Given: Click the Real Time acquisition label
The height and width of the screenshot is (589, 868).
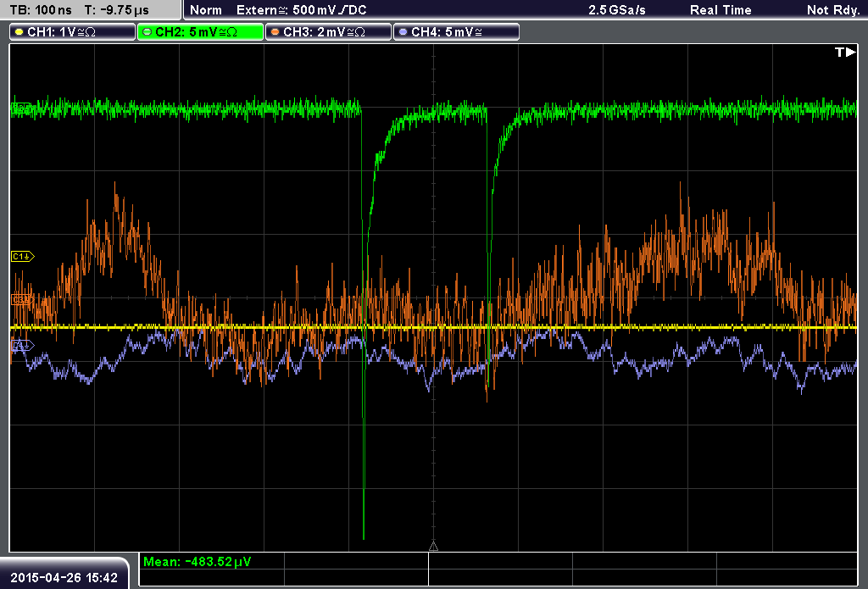Looking at the screenshot, I should (721, 10).
